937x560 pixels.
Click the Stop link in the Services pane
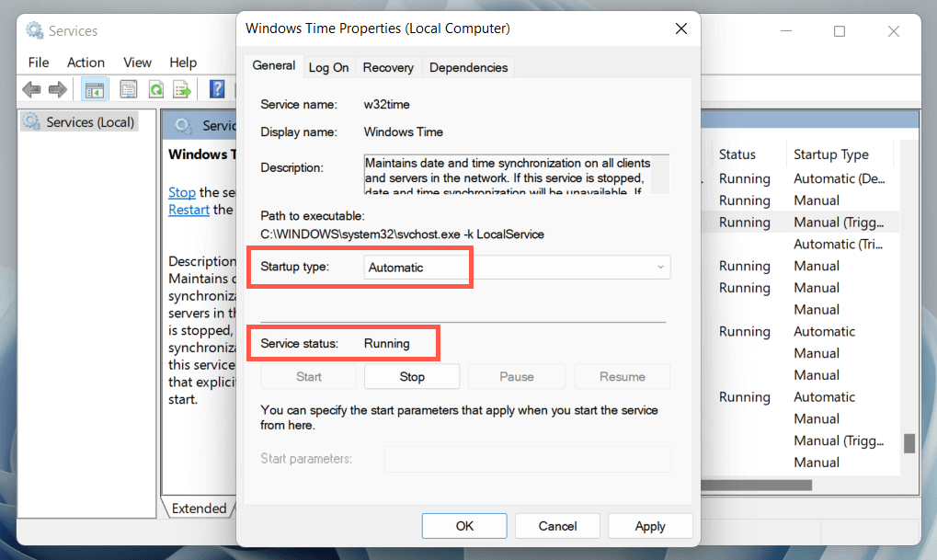coord(182,192)
